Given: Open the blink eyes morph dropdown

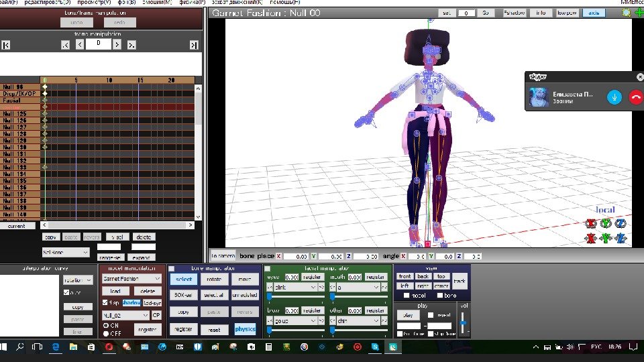Looking at the screenshot, I should (x=295, y=288).
